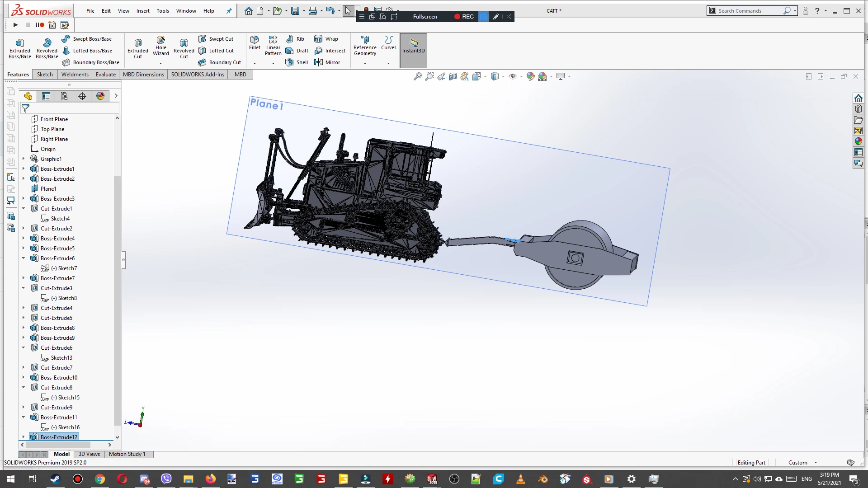This screenshot has width=868, height=488.
Task: Toggle the pin on menu bar
Action: pos(229,11)
